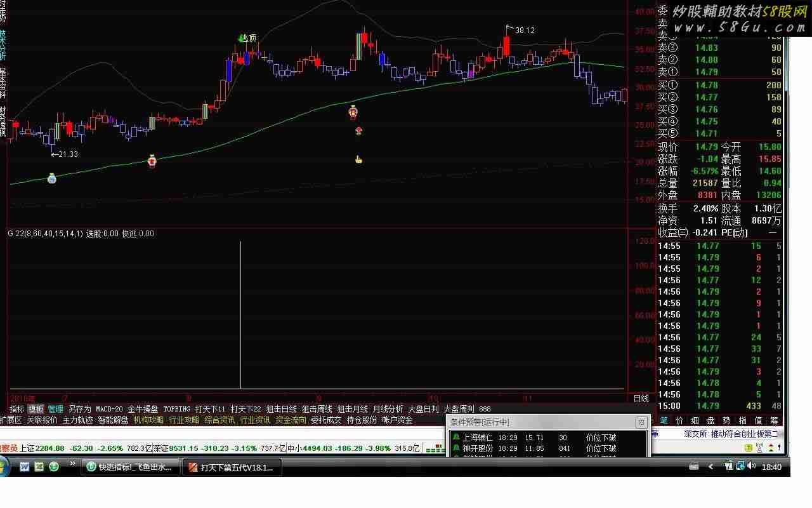This screenshot has width=812, height=508.
Task: Open the 管理 tab
Action: click(x=56, y=409)
